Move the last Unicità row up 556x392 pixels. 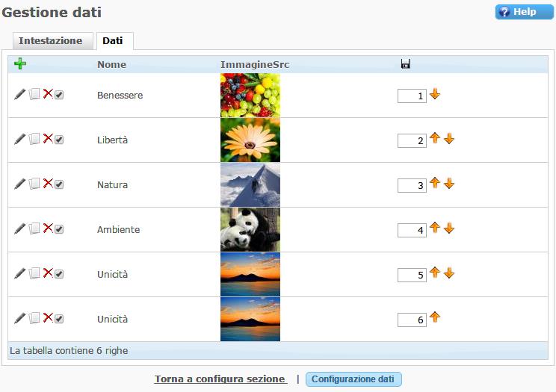tap(435, 318)
